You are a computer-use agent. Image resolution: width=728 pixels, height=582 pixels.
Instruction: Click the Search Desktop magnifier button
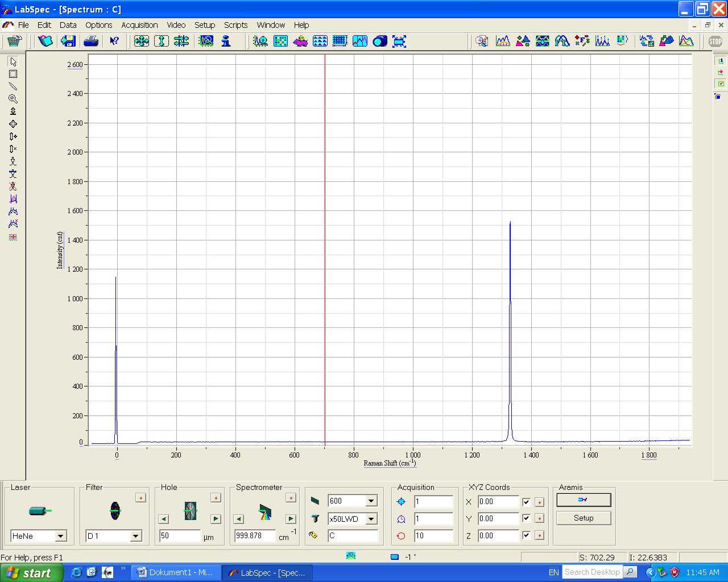630,572
